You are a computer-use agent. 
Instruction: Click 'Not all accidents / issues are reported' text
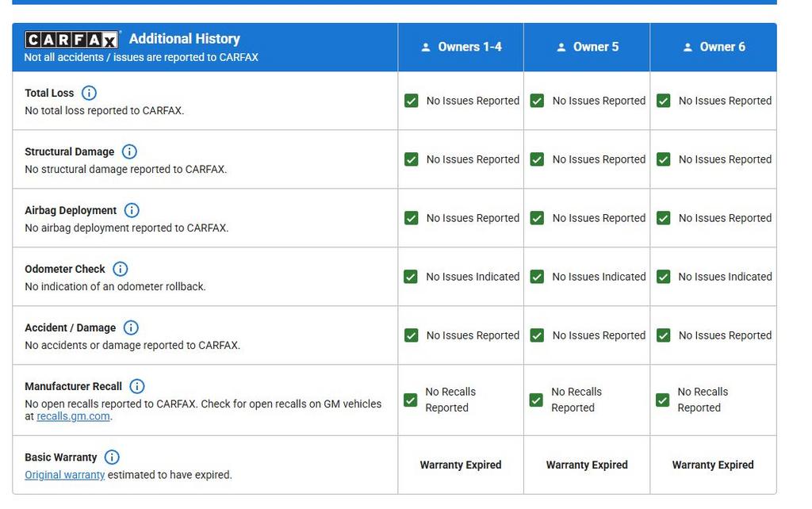coord(141,57)
